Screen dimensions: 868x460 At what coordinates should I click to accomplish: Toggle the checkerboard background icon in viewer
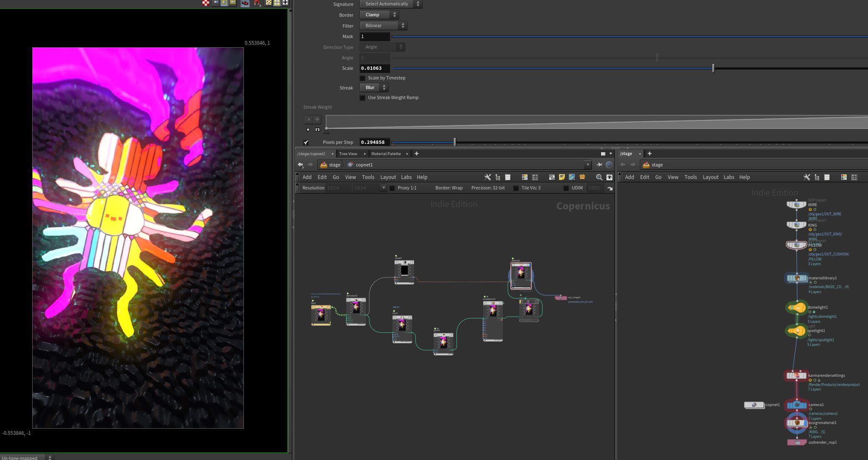point(206,3)
